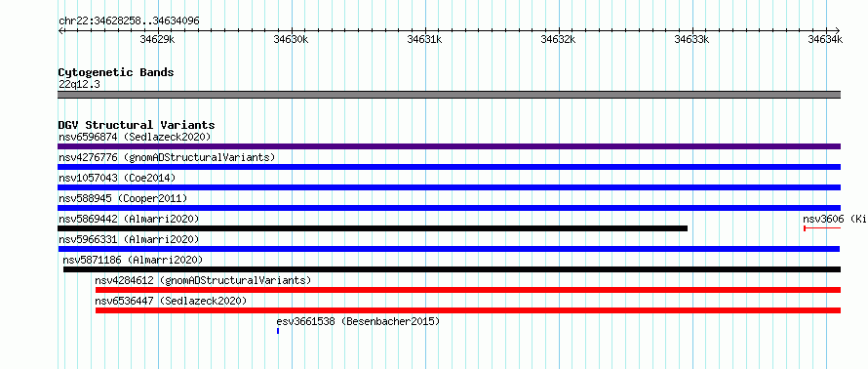Open the nsv4284612 (gnomADStructuralVariants) label
868x369 pixels.
(203, 280)
